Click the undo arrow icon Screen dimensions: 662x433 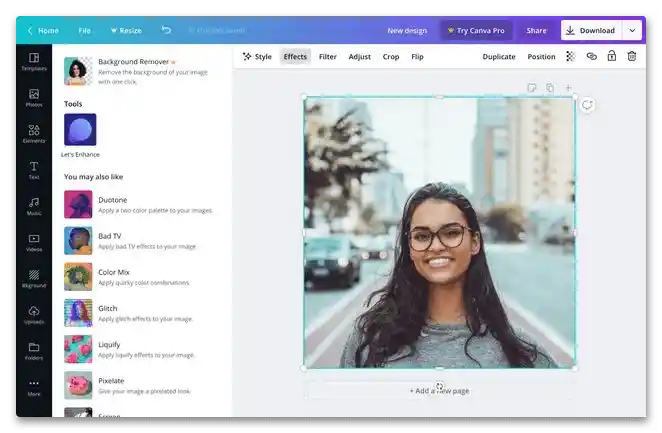tap(166, 30)
